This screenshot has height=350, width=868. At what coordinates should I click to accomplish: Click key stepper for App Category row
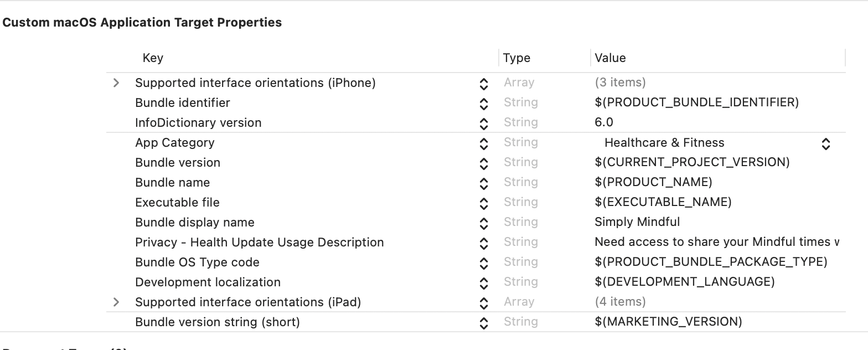pyautogui.click(x=484, y=143)
